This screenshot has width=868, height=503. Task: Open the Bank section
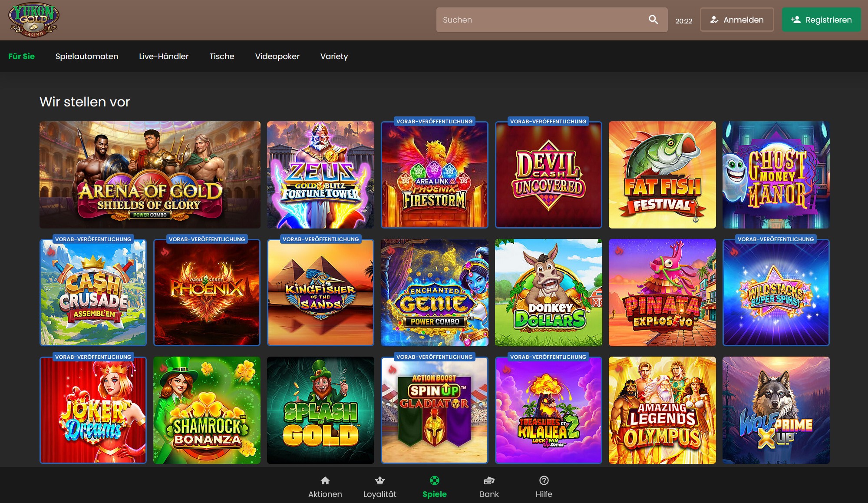click(x=489, y=486)
